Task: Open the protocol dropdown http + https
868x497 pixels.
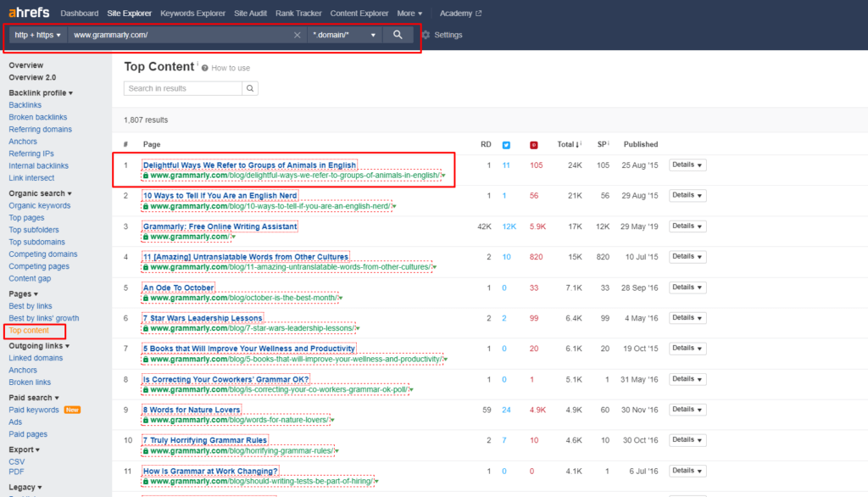Action: [37, 35]
